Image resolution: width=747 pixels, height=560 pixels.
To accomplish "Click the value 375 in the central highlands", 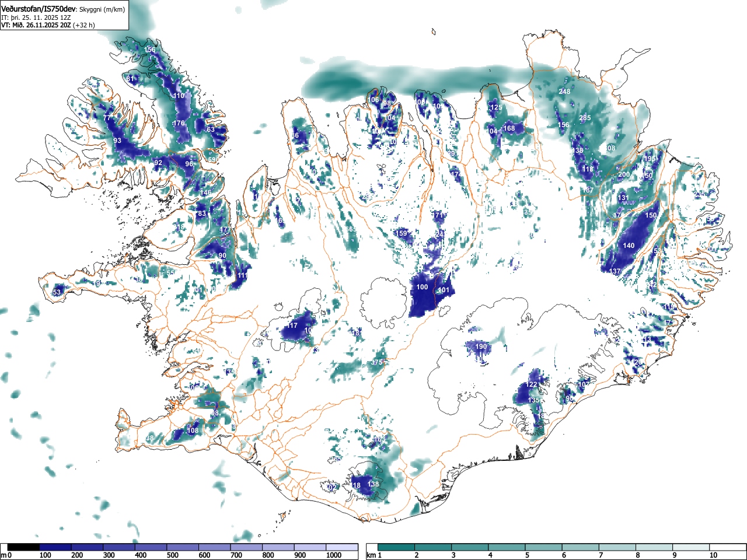I will point(376,362).
